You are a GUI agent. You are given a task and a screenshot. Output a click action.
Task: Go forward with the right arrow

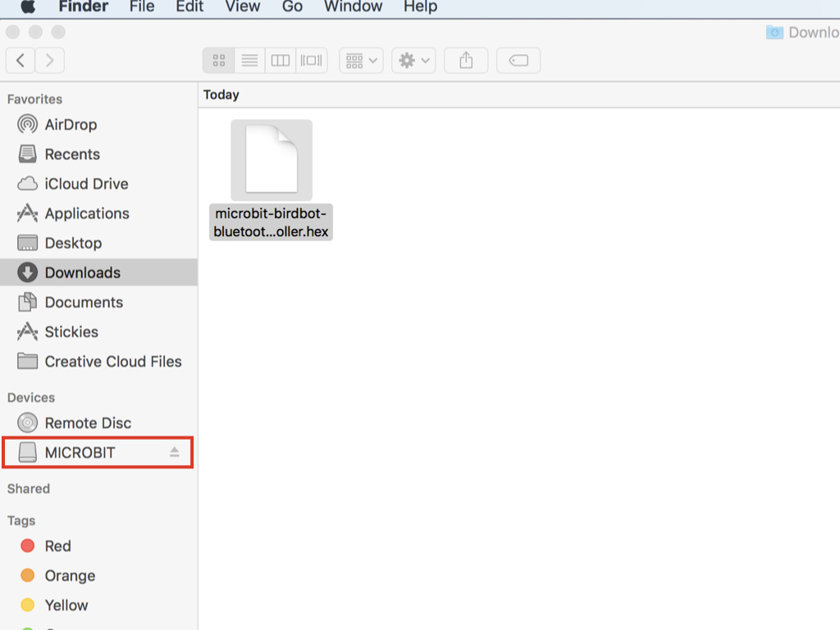point(50,60)
